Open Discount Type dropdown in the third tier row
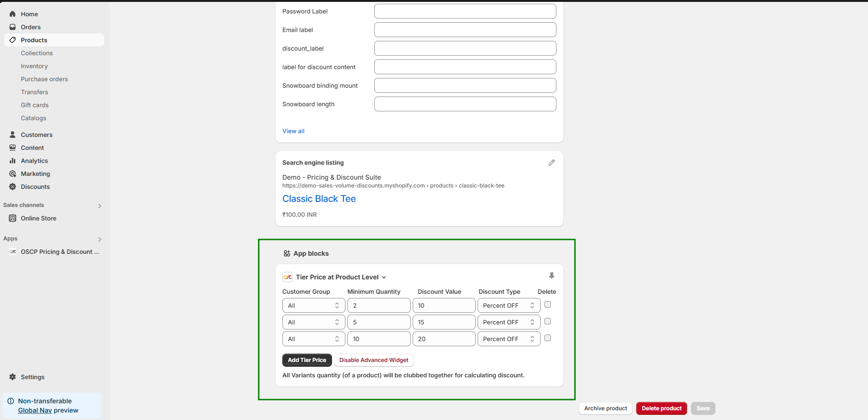This screenshot has width=868, height=420. (509, 339)
